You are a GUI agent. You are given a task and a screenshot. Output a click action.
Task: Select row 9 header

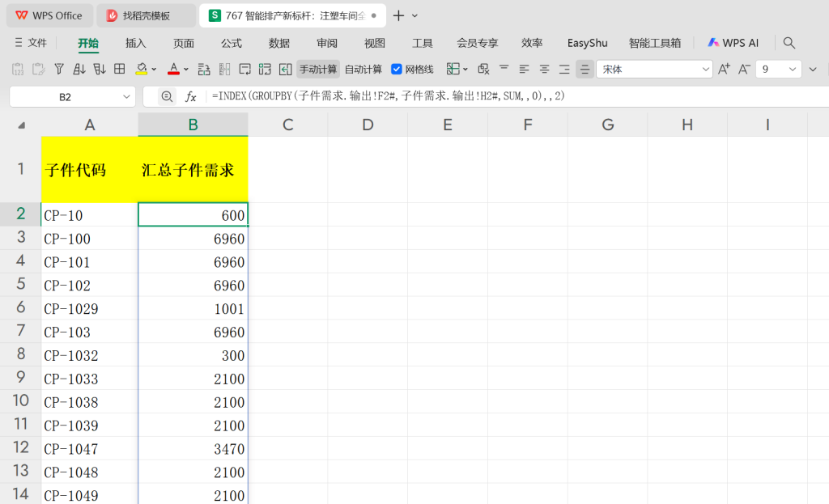coord(20,378)
